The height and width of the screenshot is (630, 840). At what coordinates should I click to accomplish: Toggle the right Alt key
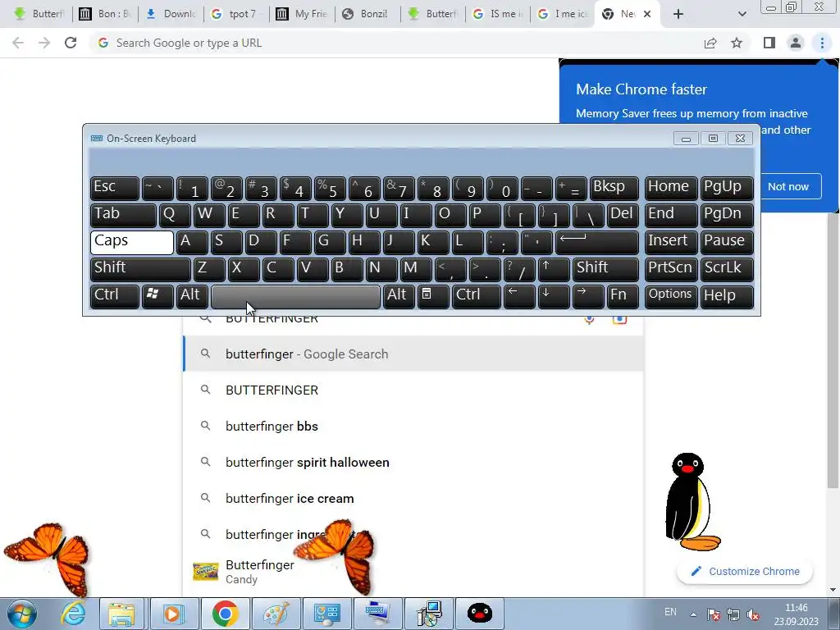tap(399, 296)
